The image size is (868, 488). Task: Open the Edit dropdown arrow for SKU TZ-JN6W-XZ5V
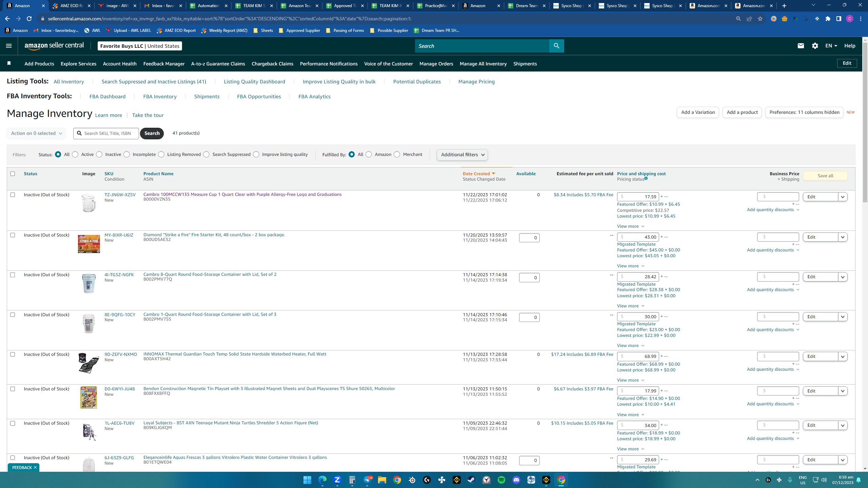(843, 197)
